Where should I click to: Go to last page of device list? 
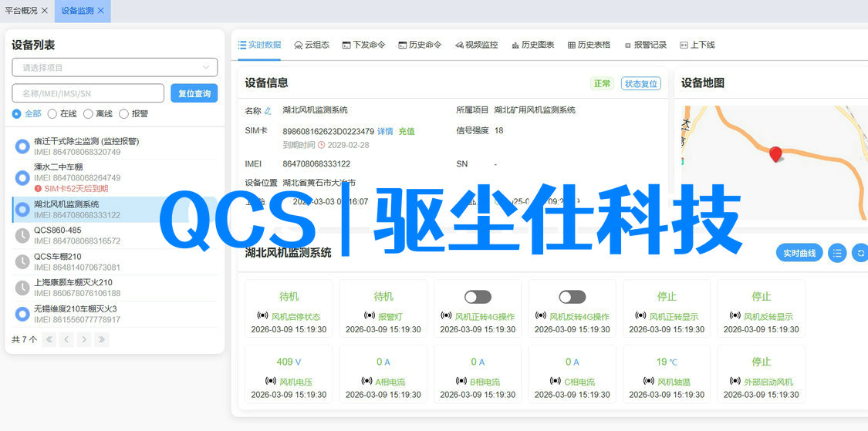[x=102, y=340]
